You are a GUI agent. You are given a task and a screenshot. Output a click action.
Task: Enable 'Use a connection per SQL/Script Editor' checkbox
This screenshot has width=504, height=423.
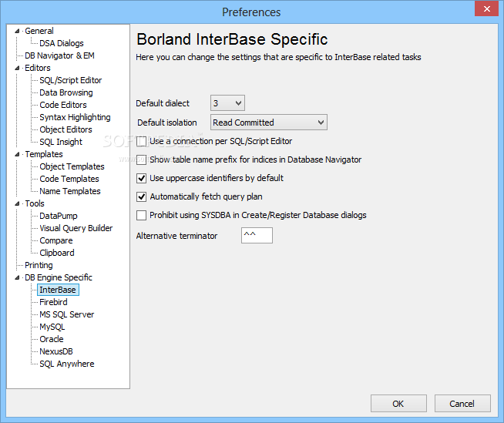(x=142, y=142)
